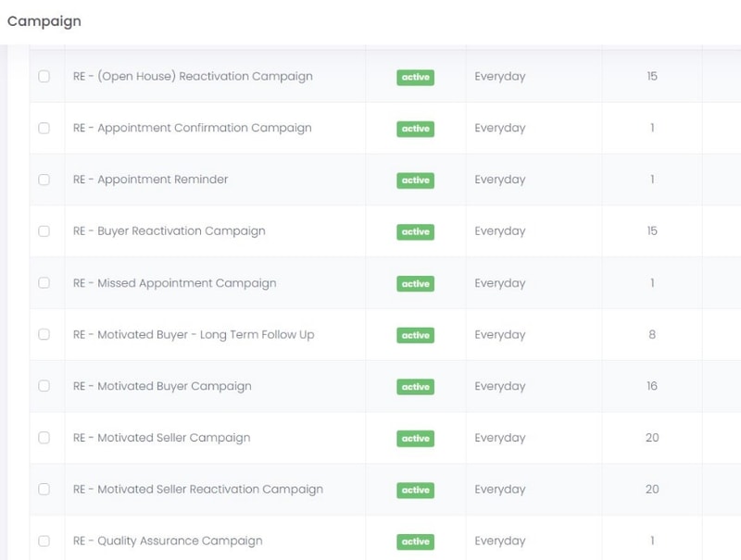Image resolution: width=741 pixels, height=560 pixels.
Task: Open RE - Missed Appointment Campaign
Action: tap(174, 283)
